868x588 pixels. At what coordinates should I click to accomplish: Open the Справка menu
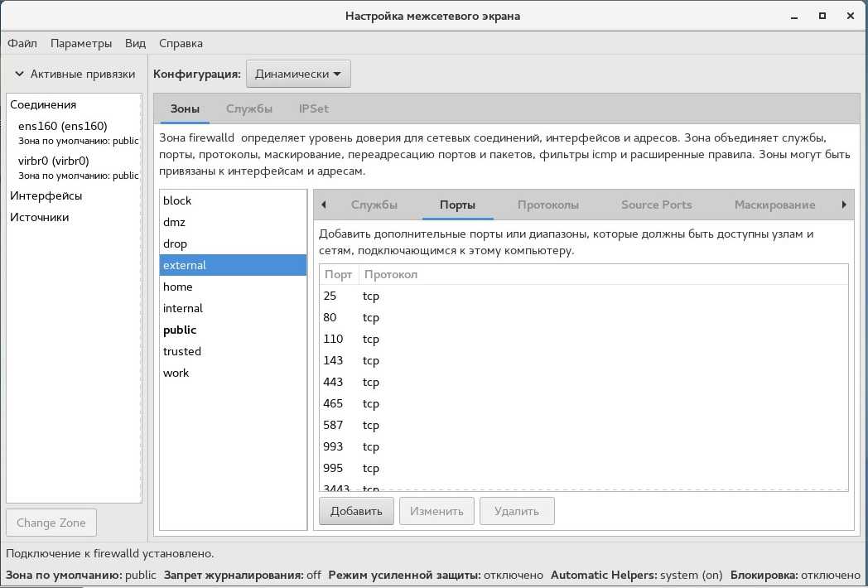181,43
